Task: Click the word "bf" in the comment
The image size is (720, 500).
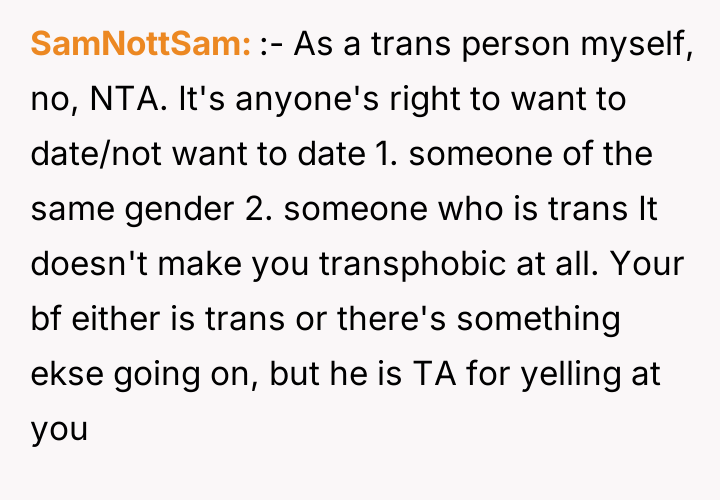Action: pos(44,320)
